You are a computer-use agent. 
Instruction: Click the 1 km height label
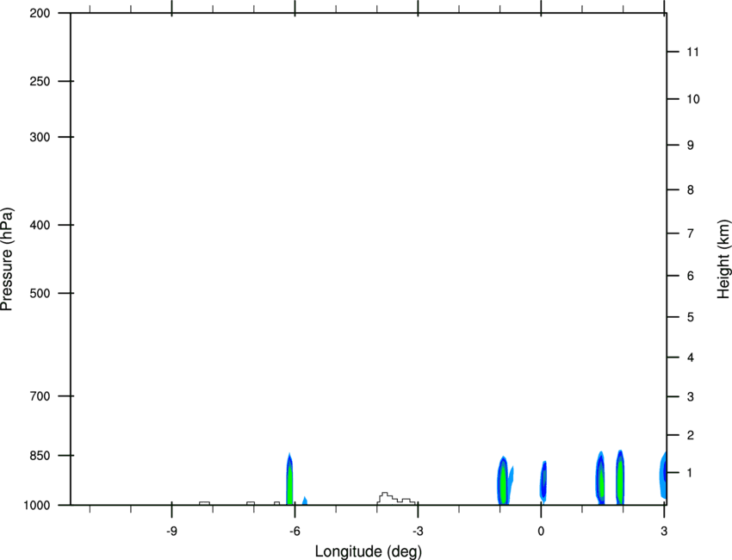point(690,473)
